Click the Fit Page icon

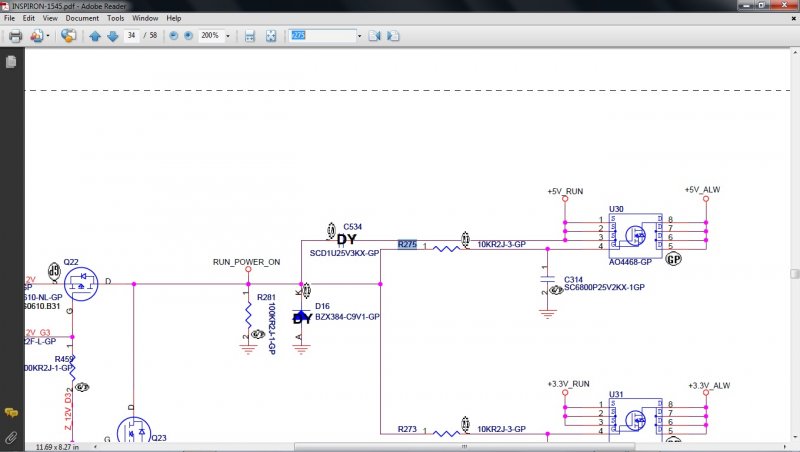coord(271,36)
